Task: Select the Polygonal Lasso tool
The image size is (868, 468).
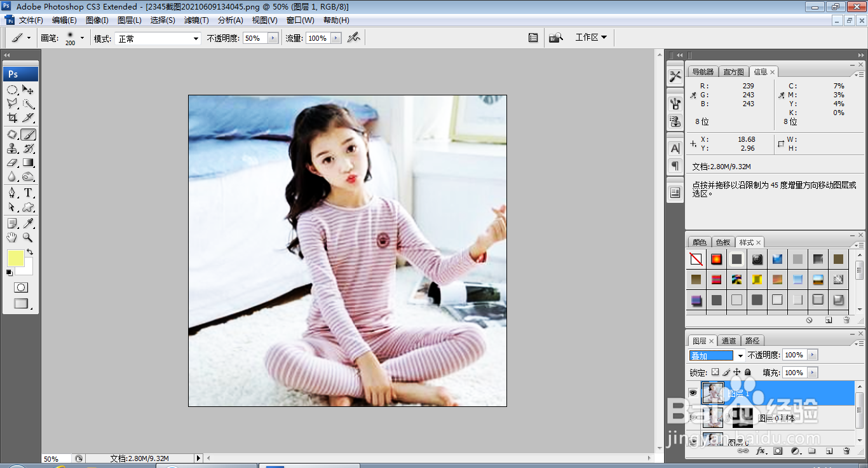Action: pyautogui.click(x=12, y=104)
